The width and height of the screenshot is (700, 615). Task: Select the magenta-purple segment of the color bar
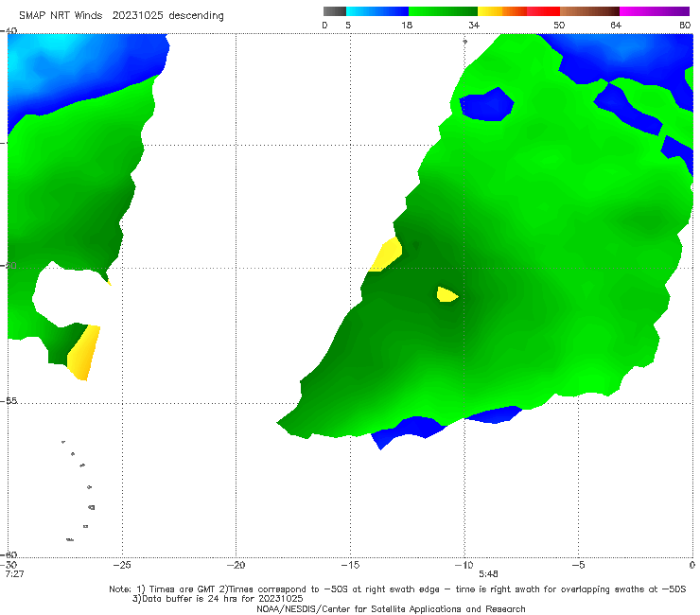click(x=655, y=11)
